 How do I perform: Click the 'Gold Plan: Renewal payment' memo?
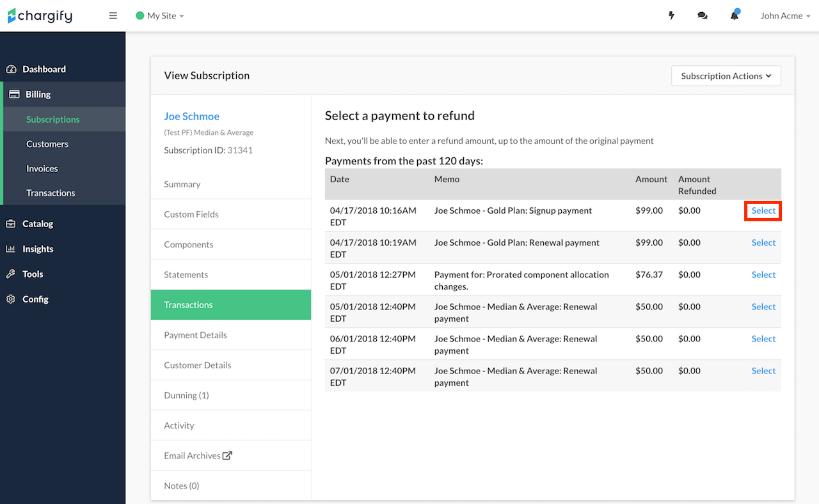click(x=517, y=242)
